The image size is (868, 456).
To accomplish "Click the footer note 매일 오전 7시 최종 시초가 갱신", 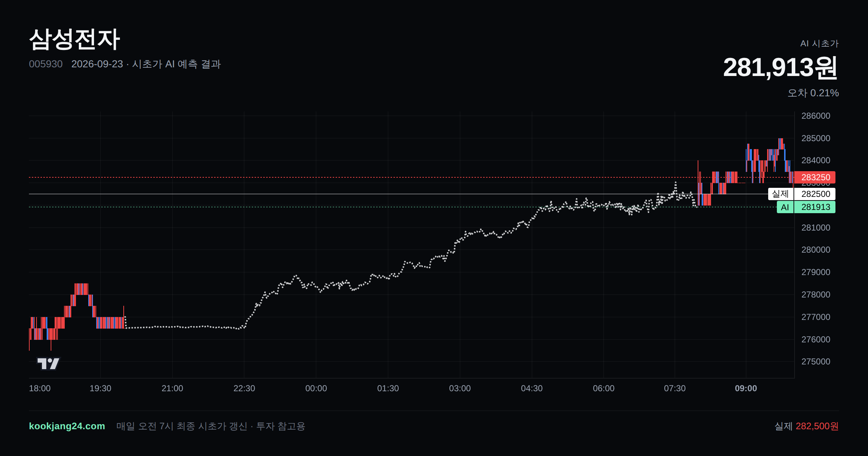I will pos(182,426).
